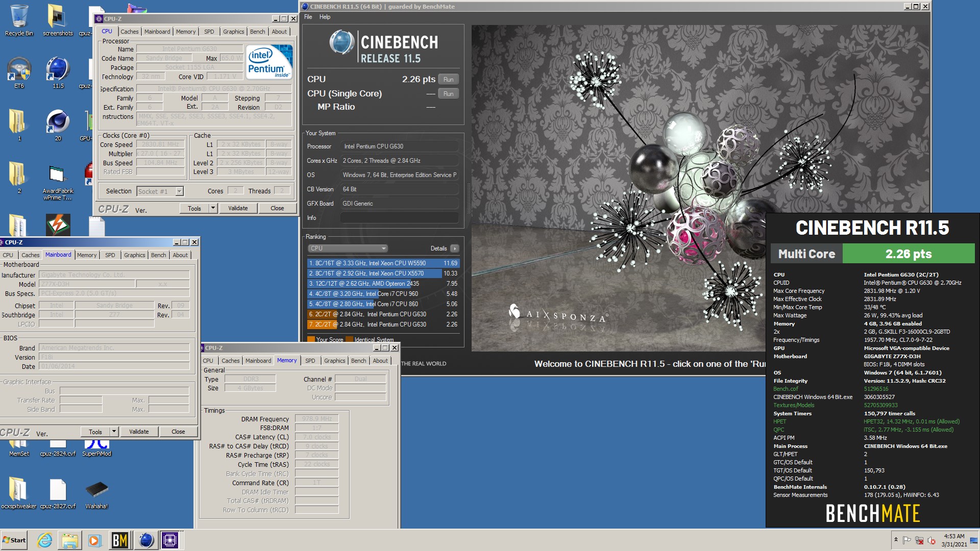This screenshot has width=980, height=551.
Task: Open Windows Explorer from the taskbar
Action: tap(70, 540)
